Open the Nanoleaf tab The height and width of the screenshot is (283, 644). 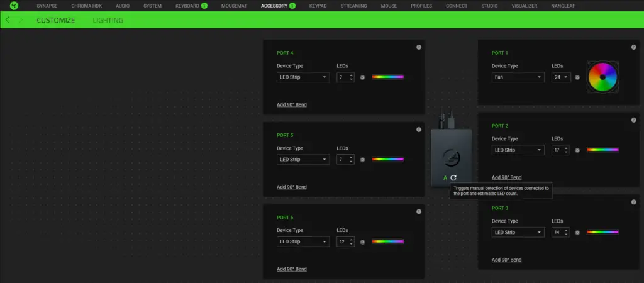click(x=563, y=6)
